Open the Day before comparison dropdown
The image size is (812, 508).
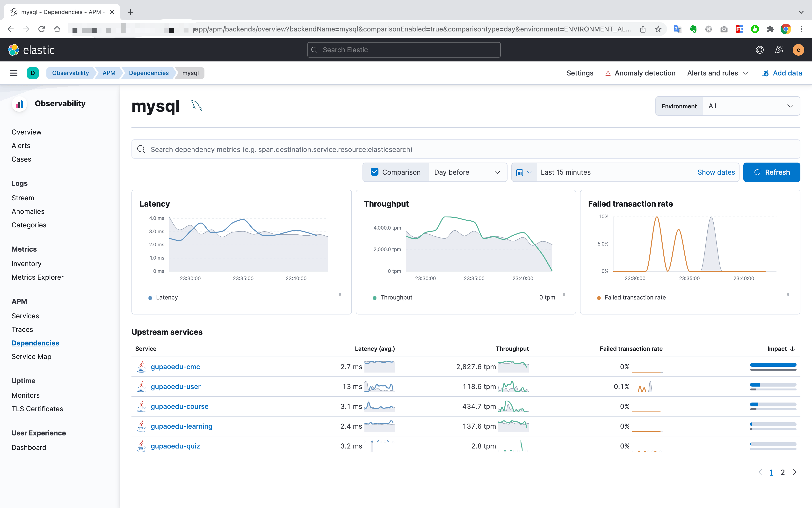point(467,172)
